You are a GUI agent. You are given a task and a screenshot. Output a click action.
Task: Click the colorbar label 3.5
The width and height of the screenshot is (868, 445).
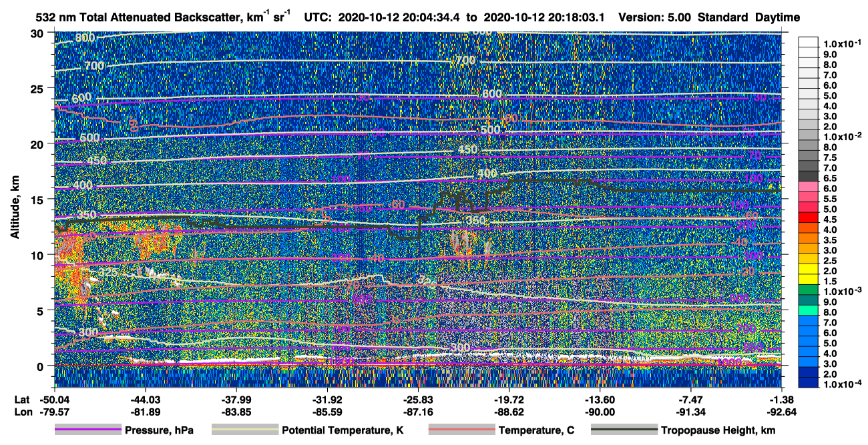point(830,240)
